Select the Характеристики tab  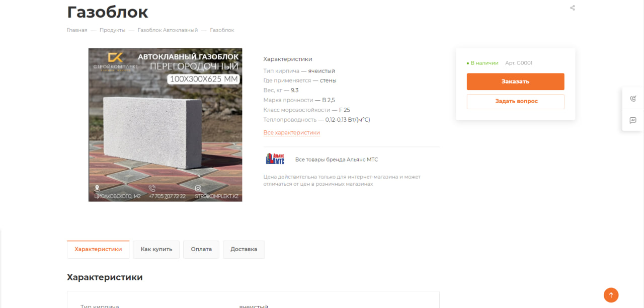coord(98,249)
